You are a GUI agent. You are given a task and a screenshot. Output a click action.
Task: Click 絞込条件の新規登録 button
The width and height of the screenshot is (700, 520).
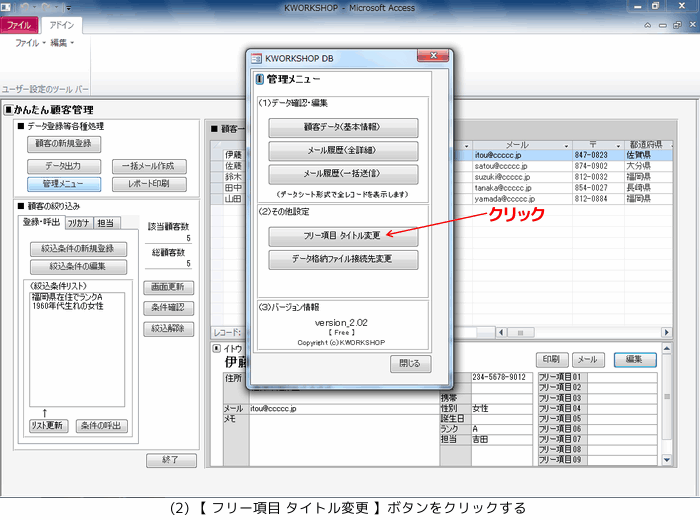(78, 249)
